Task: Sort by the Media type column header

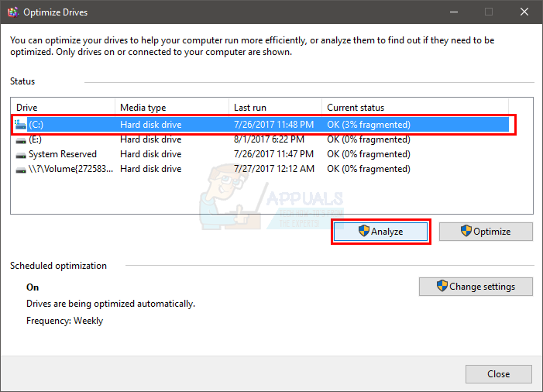Action: [172, 108]
